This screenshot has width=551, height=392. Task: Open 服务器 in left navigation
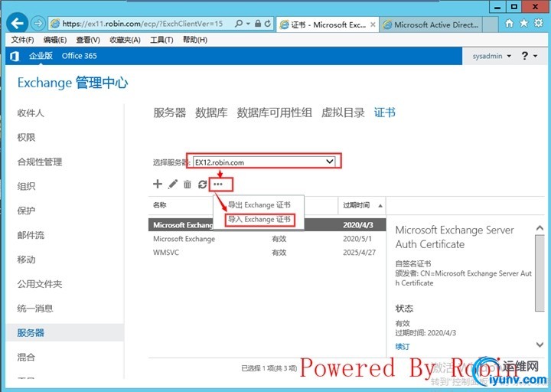point(65,332)
